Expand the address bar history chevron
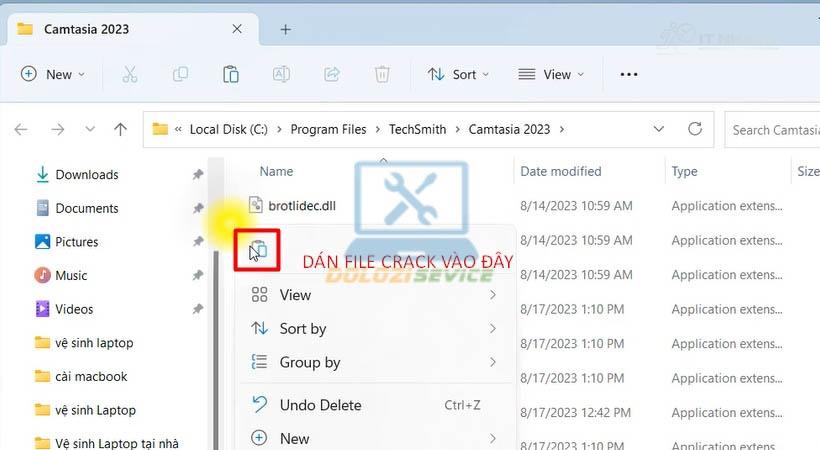The image size is (820, 450). [658, 129]
